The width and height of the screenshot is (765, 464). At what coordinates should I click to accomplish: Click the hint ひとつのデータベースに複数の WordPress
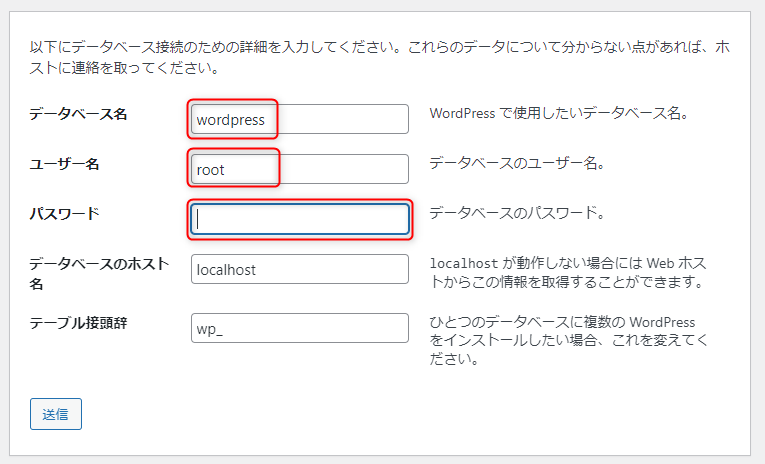pos(562,322)
